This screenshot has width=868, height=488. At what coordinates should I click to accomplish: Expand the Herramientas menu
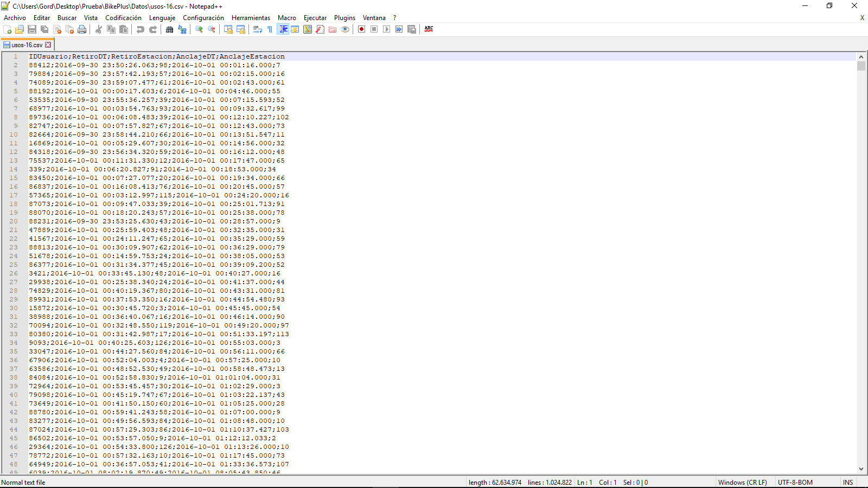coord(251,18)
